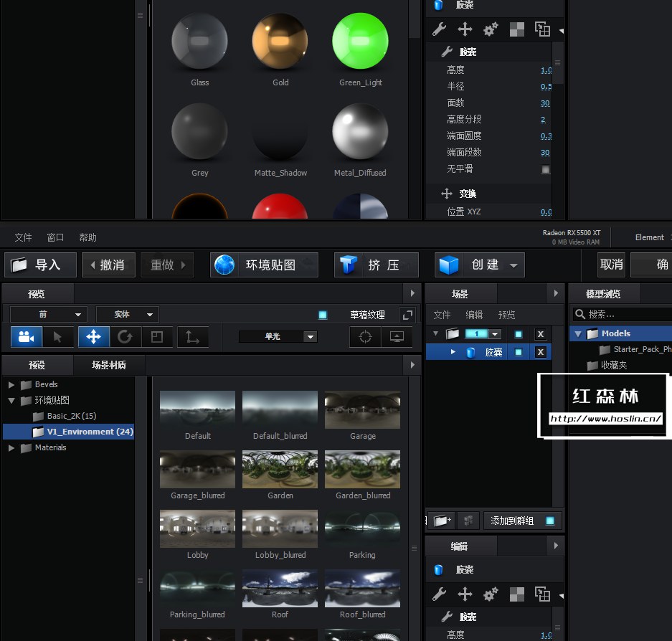Activate the move tool in the preview toolbar

coord(94,337)
